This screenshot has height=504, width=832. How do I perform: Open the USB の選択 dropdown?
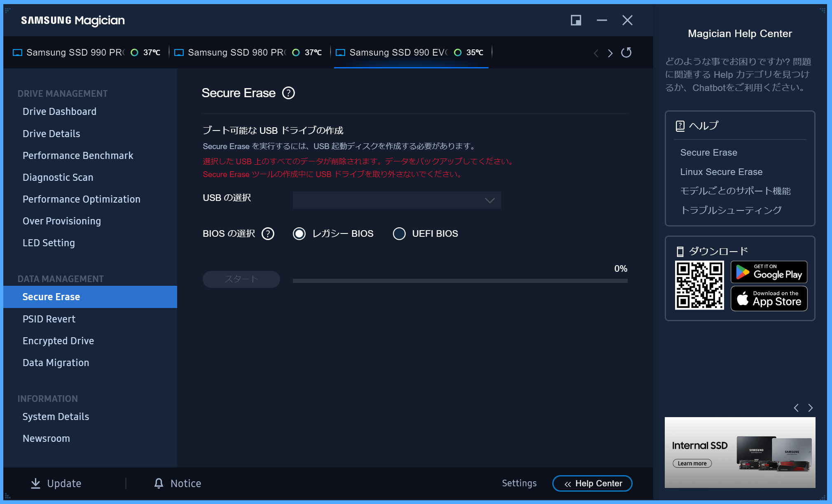(x=397, y=201)
